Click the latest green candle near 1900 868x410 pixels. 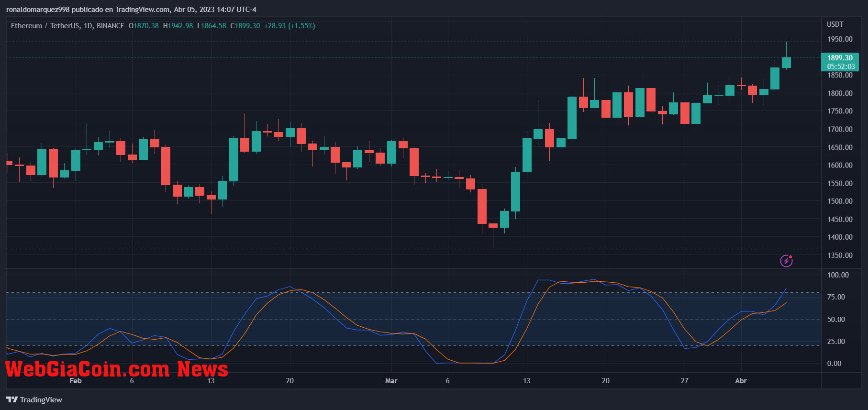coord(786,63)
